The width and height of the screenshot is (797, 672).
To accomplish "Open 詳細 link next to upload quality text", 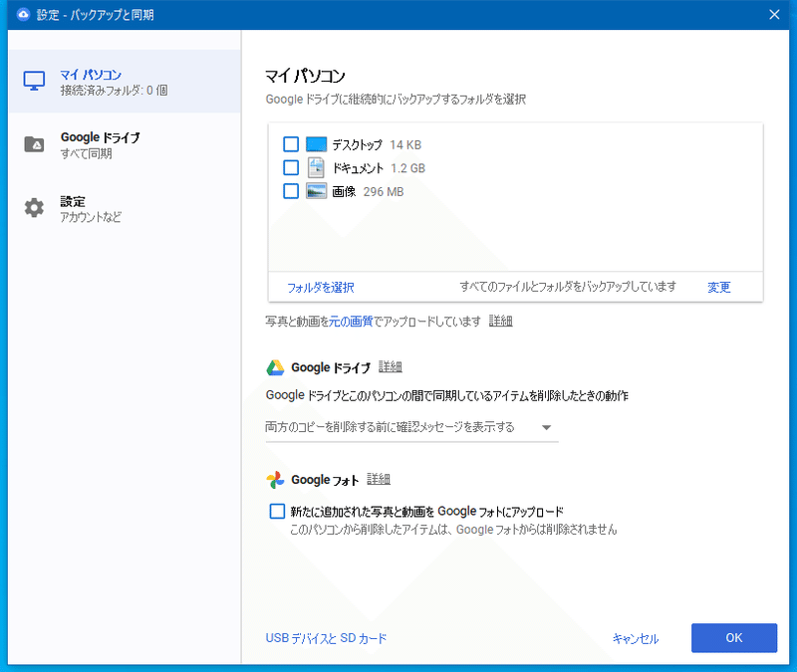I will coord(501,321).
